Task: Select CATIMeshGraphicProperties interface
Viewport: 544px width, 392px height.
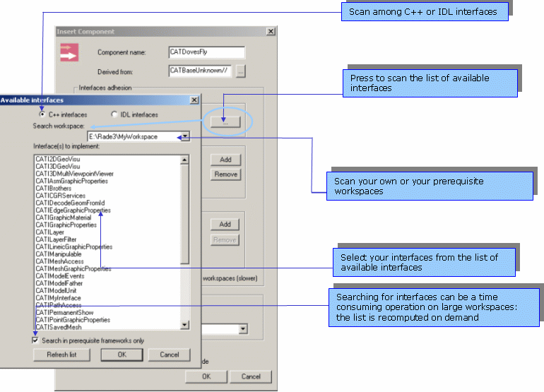Action: (x=73, y=268)
